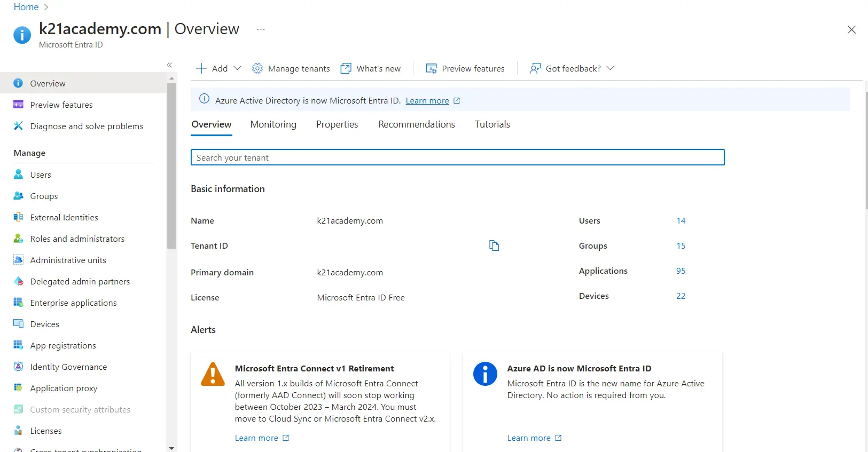This screenshot has width=868, height=452.
Task: Select the Groups icon in Manage section
Action: point(18,196)
